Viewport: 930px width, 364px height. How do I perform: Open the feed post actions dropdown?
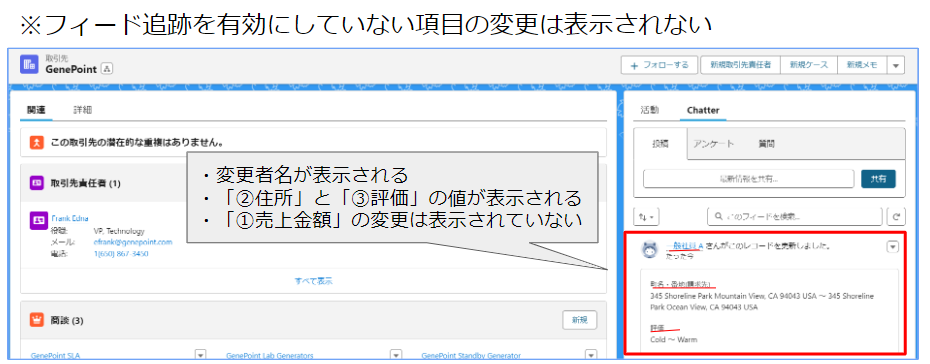coord(893,247)
